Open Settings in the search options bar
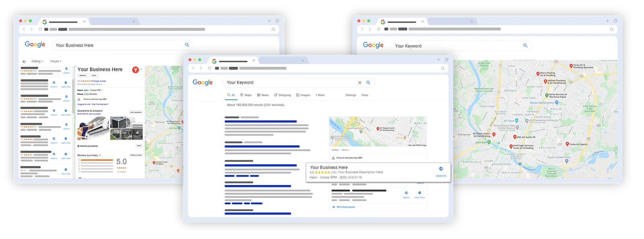The image size is (644, 239). coord(351,95)
